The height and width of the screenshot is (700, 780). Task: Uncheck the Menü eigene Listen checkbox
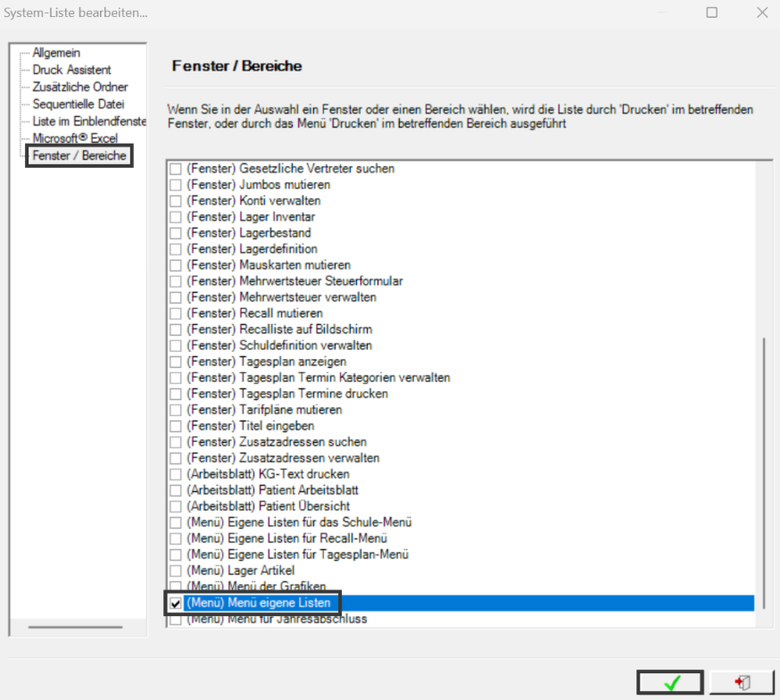[x=175, y=603]
